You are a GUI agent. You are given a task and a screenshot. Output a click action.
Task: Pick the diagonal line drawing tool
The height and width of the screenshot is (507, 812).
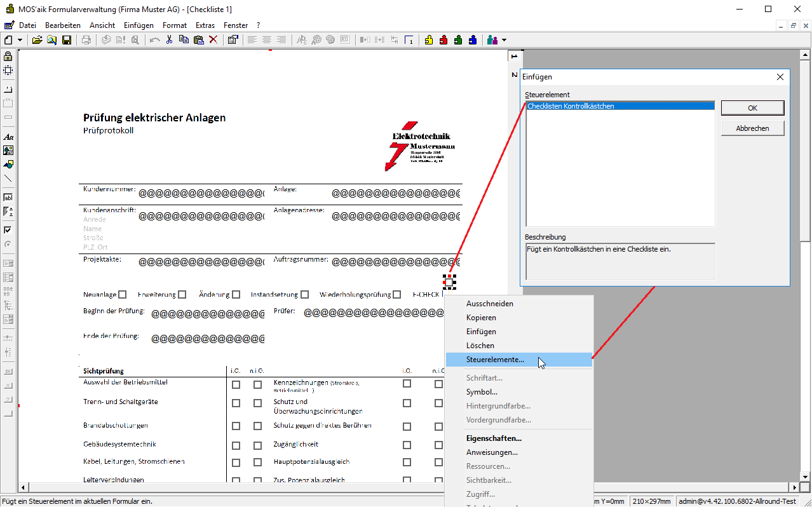pos(8,179)
